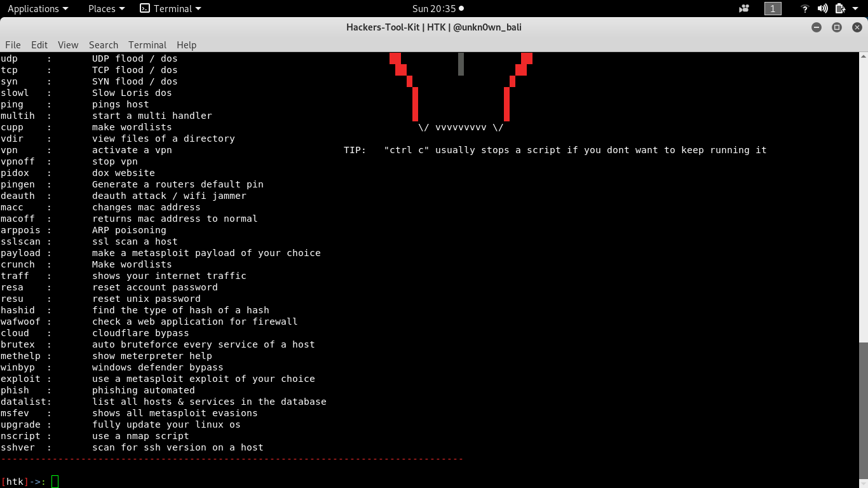Click the volume speaker icon
The width and height of the screenshot is (868, 488).
coord(823,8)
